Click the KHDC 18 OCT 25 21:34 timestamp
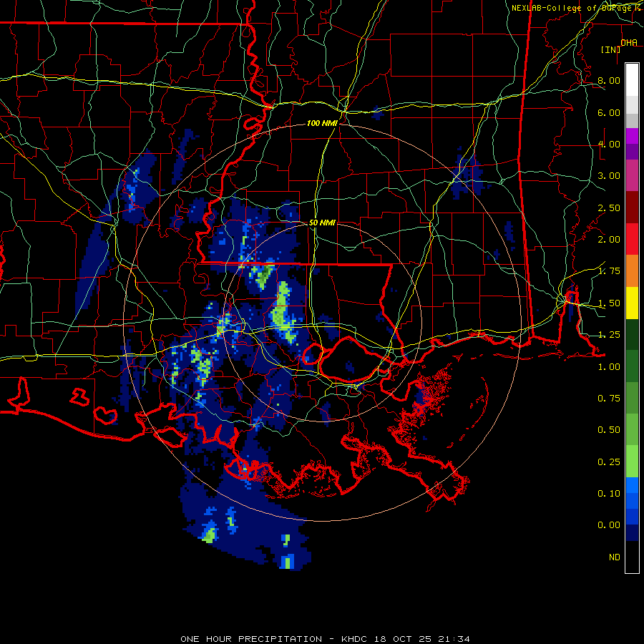The image size is (644, 644). pos(406,639)
